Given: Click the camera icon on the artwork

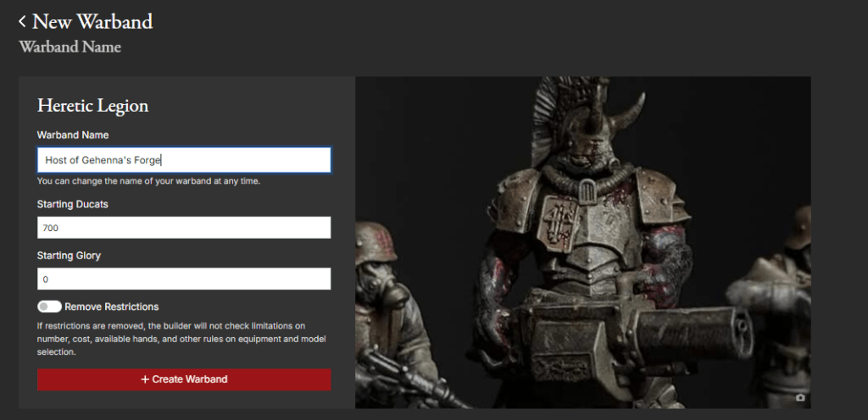Looking at the screenshot, I should [800, 397].
